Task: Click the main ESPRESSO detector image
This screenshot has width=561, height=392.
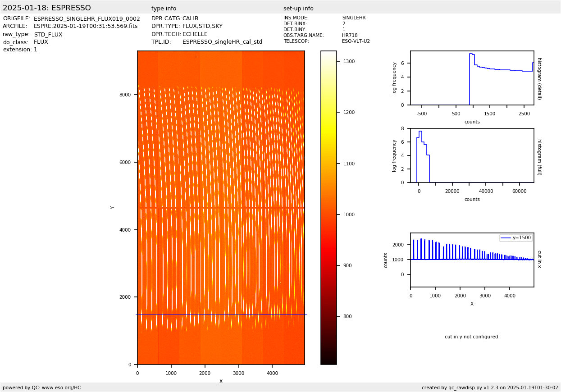Action: pyautogui.click(x=221, y=207)
